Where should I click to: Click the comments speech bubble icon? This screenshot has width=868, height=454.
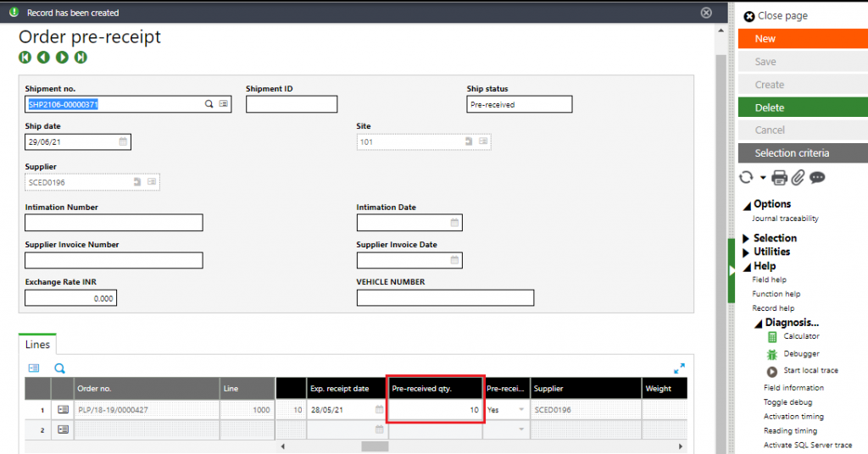(817, 178)
